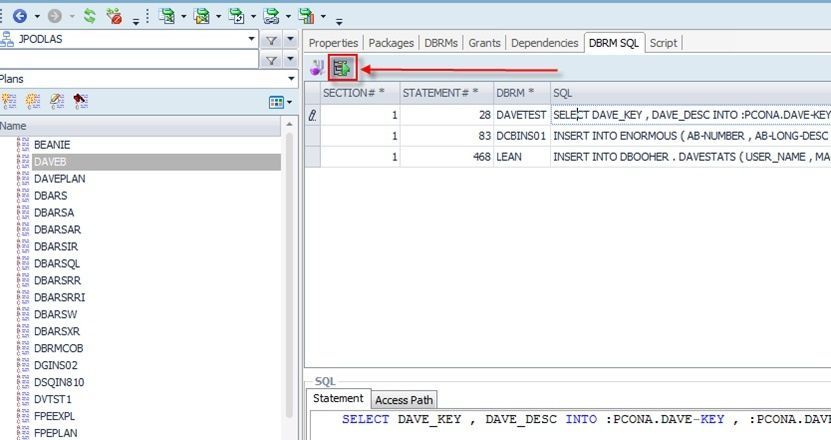Select the DBRM SQL tab
Screen dimensions: 831x440
[x=614, y=43]
